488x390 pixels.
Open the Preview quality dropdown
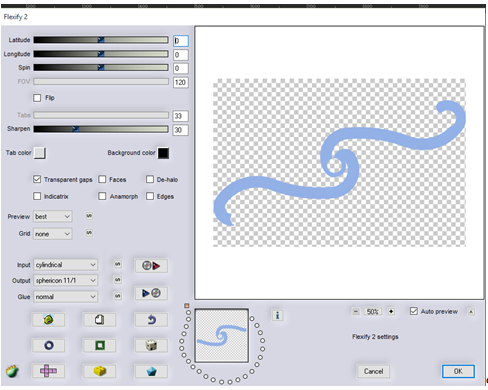tap(53, 216)
